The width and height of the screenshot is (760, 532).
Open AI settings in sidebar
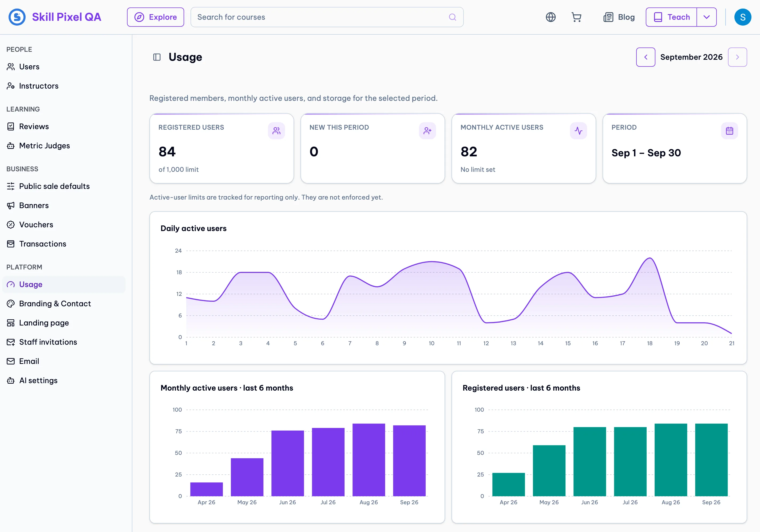(64, 380)
